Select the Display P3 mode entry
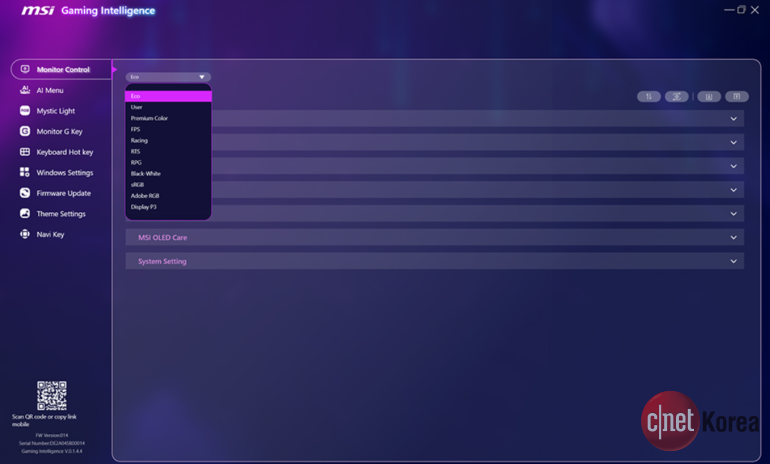Viewport: 770px width, 464px height. coord(144,207)
